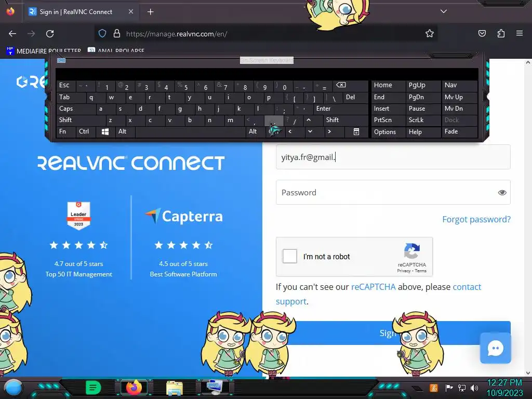Open reCAPTCHA Terms link

(420, 271)
